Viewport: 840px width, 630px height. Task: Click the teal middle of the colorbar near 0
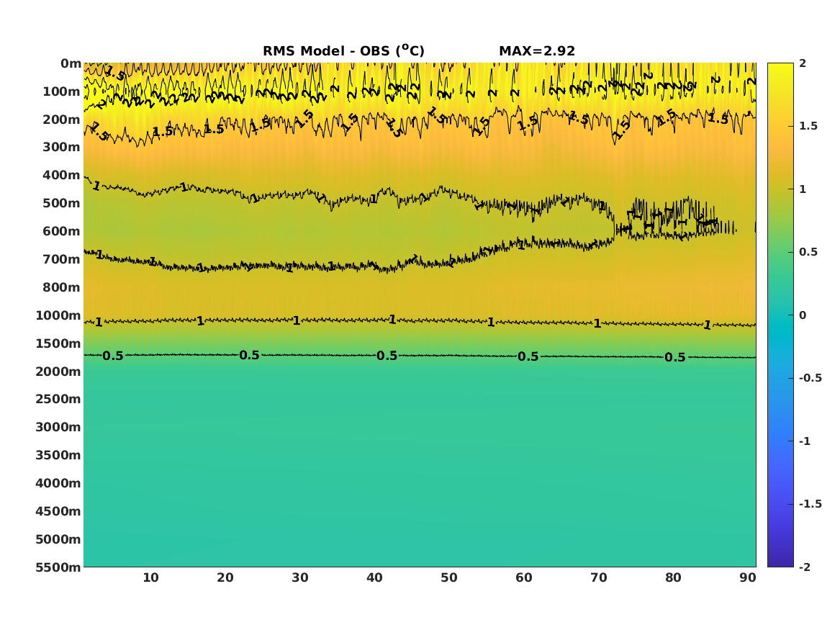[x=780, y=315]
